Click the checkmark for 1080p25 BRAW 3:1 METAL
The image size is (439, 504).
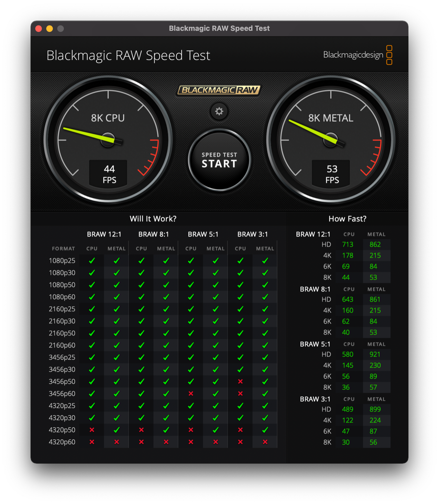pos(265,260)
